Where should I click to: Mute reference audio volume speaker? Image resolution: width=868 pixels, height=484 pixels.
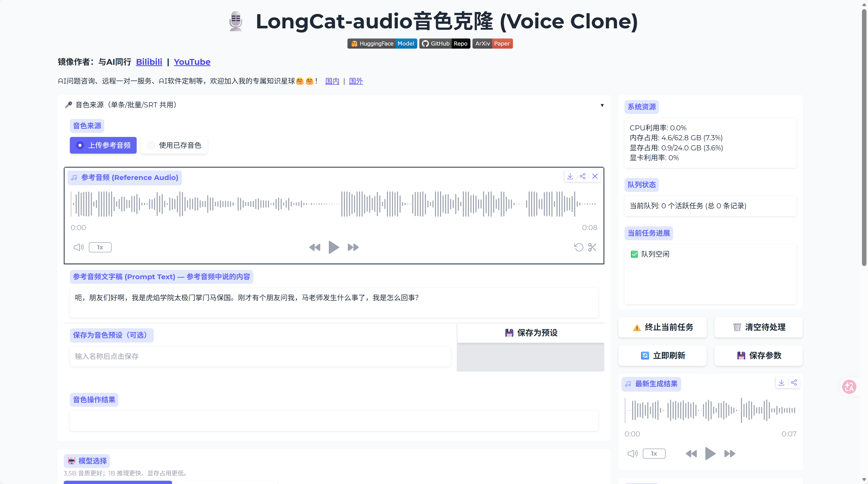pyautogui.click(x=78, y=247)
